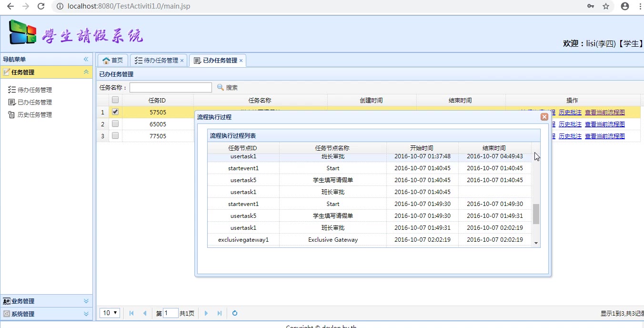This screenshot has width=644, height=328.
Task: Click the exclusivegateway1 cell in dialog
Action: pos(243,240)
